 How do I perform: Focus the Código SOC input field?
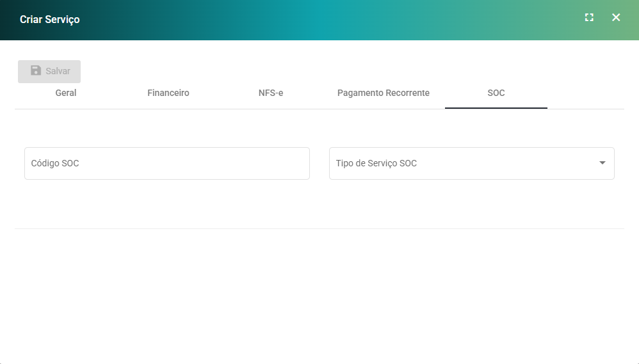click(166, 164)
